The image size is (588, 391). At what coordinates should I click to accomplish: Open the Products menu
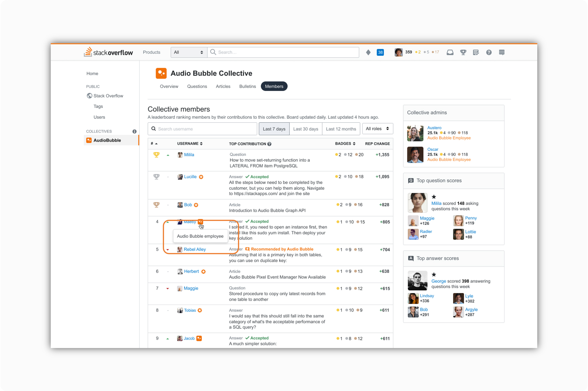pyautogui.click(x=152, y=52)
